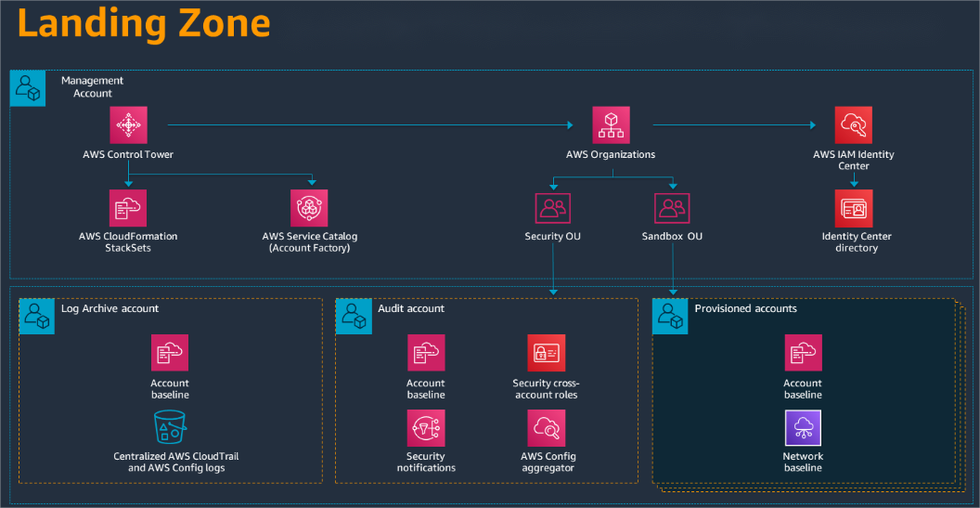Select the centralized CloudTrail logs bucket icon
The width and height of the screenshot is (980, 508).
point(170,428)
